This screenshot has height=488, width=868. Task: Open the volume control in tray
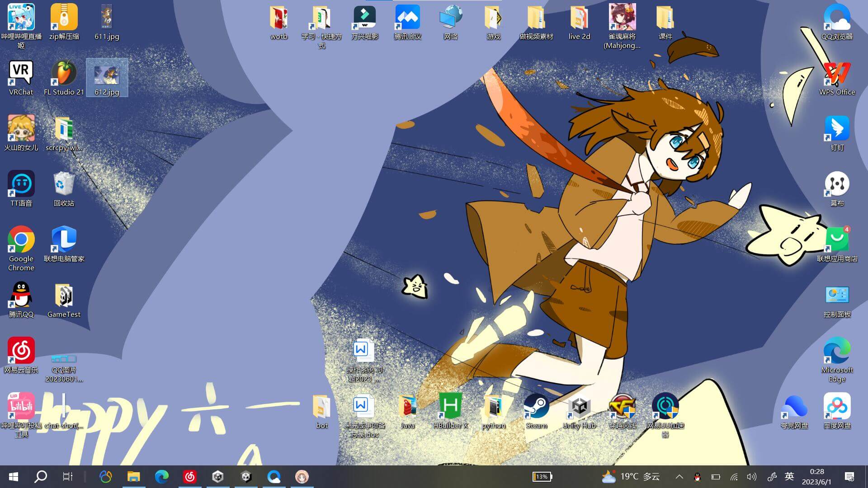[x=751, y=477]
